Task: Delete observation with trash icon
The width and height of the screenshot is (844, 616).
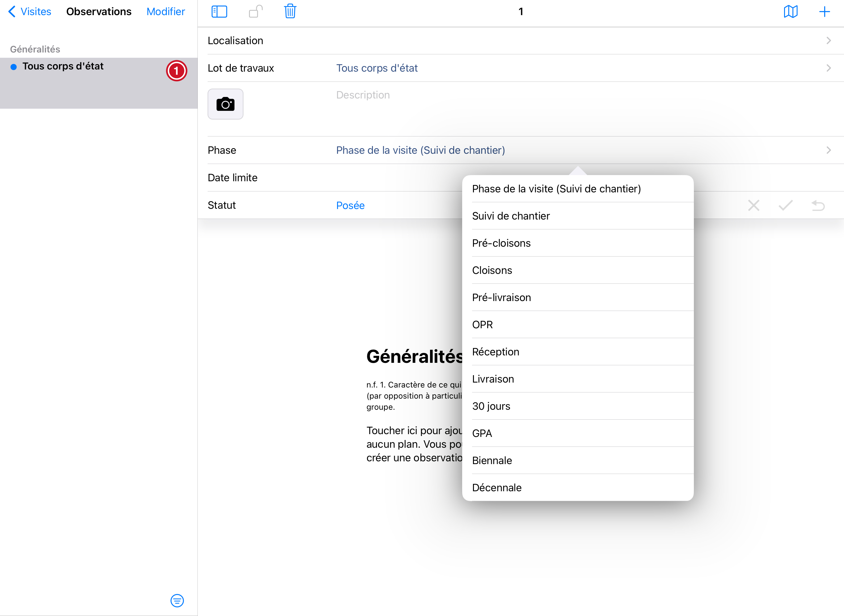Action: (x=290, y=11)
